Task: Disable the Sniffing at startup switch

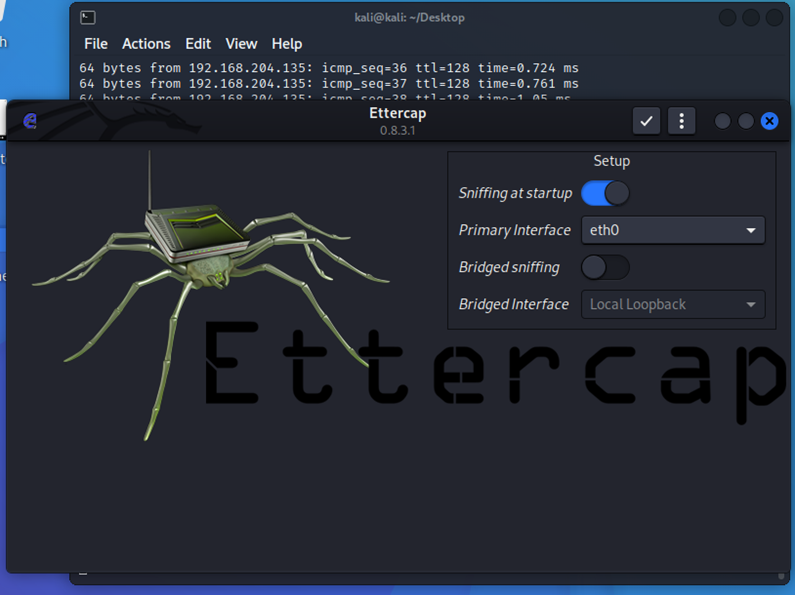Action: click(605, 193)
